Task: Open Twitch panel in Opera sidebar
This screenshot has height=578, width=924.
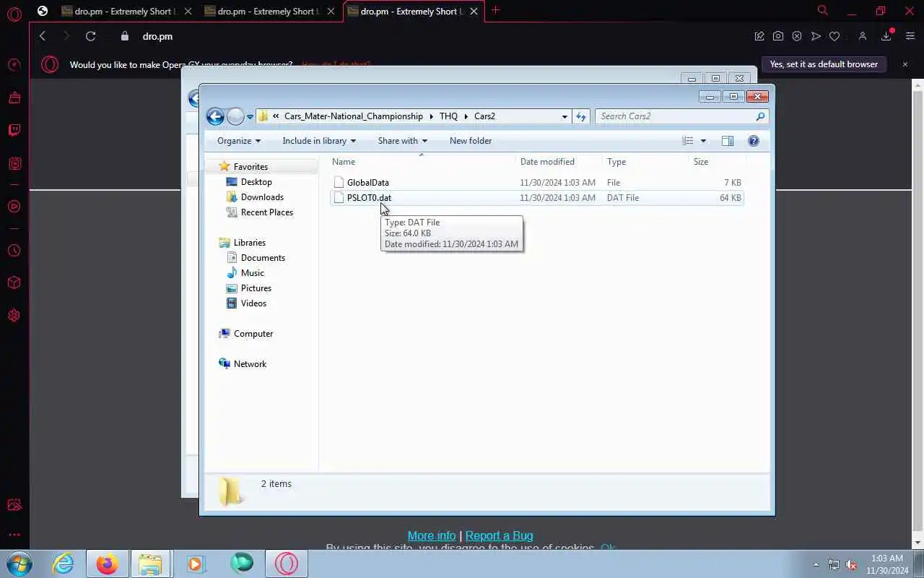Action: coord(14,130)
